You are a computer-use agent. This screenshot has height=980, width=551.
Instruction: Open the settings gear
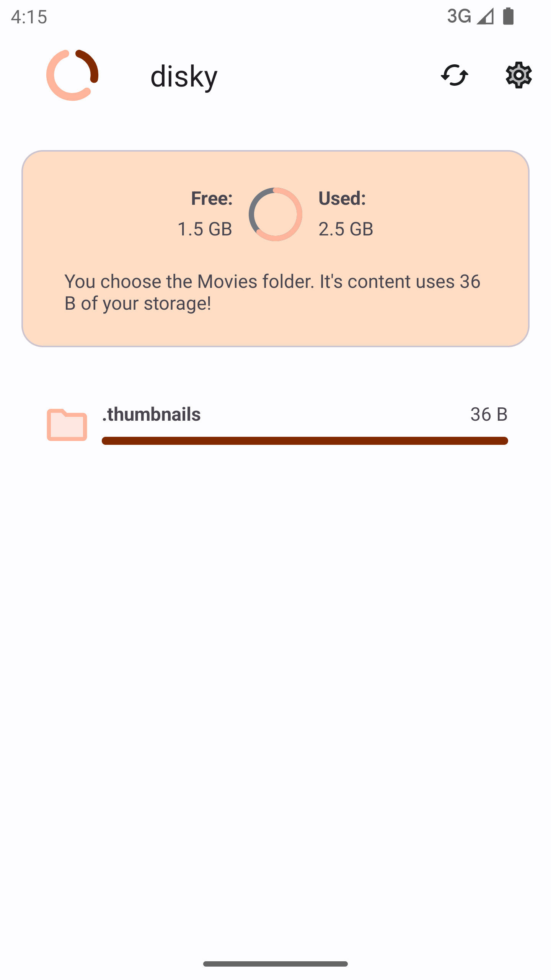tap(518, 75)
